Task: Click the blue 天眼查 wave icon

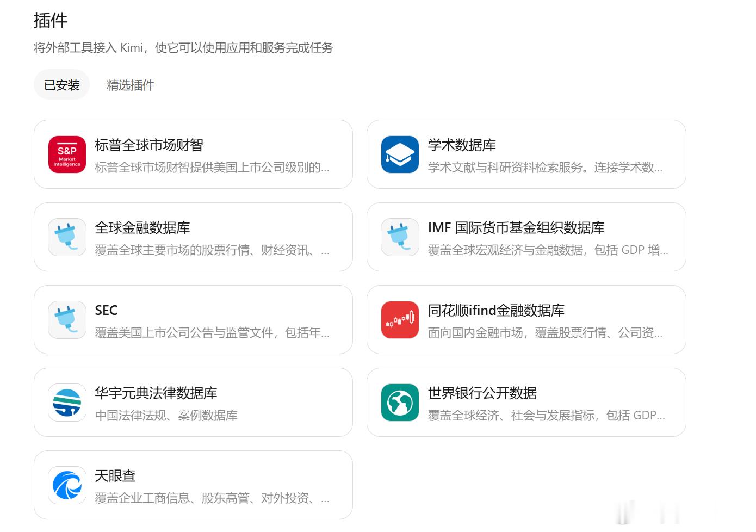Action: click(67, 485)
